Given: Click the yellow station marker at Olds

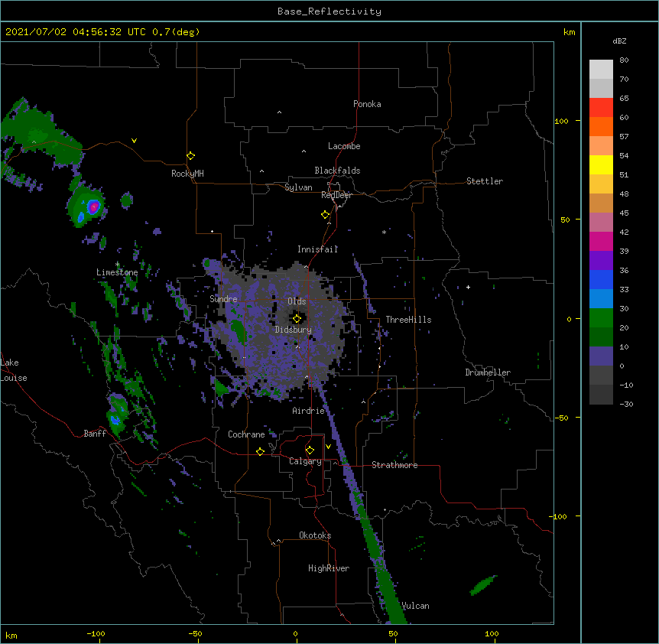Looking at the screenshot, I should click(297, 319).
